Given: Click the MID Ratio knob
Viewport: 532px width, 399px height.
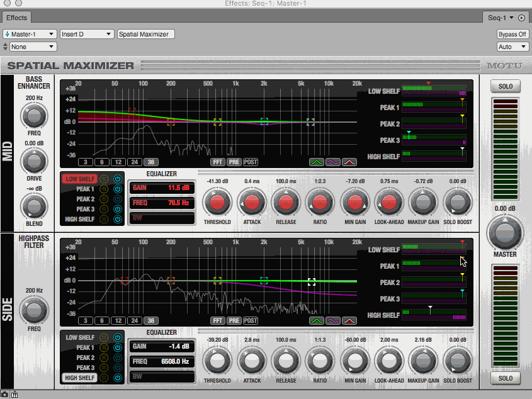Looking at the screenshot, I should click(x=320, y=202).
